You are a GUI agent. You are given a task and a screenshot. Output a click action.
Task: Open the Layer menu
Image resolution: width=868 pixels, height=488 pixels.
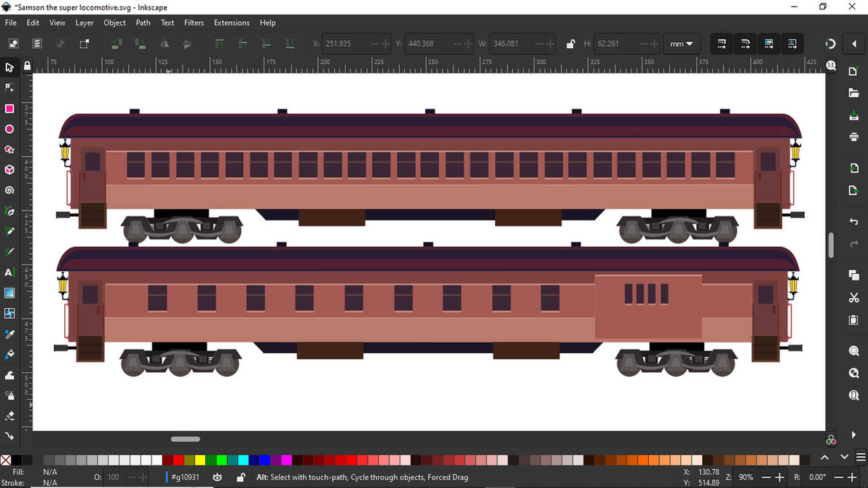click(84, 23)
